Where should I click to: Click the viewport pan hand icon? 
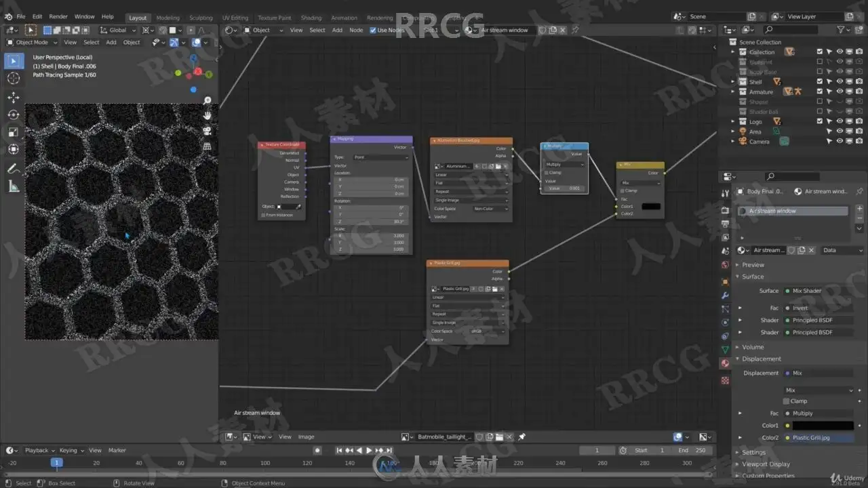208,115
